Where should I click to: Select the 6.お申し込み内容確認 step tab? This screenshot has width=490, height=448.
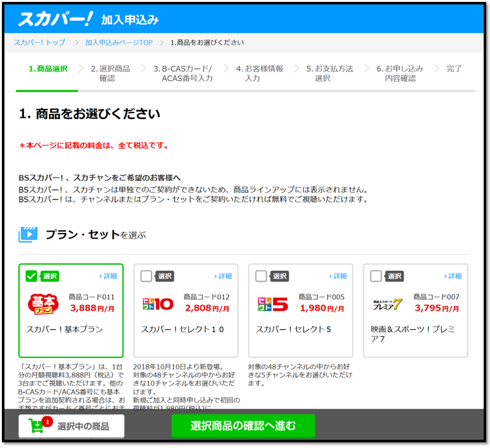(x=400, y=73)
